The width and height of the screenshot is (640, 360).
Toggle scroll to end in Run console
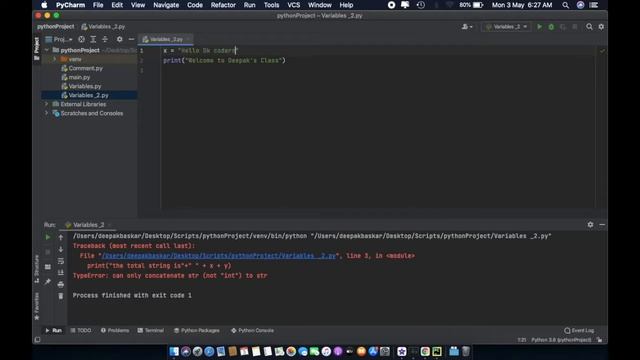pos(61,272)
